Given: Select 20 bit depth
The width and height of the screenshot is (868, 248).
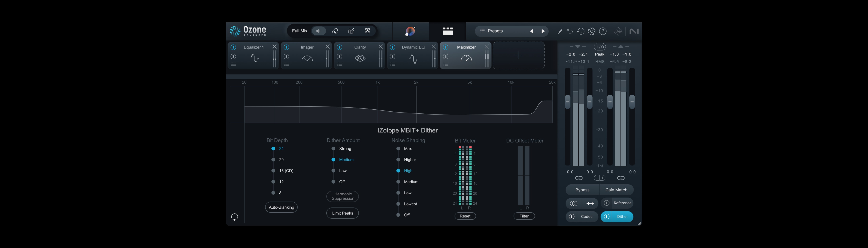Looking at the screenshot, I should [x=278, y=160].
